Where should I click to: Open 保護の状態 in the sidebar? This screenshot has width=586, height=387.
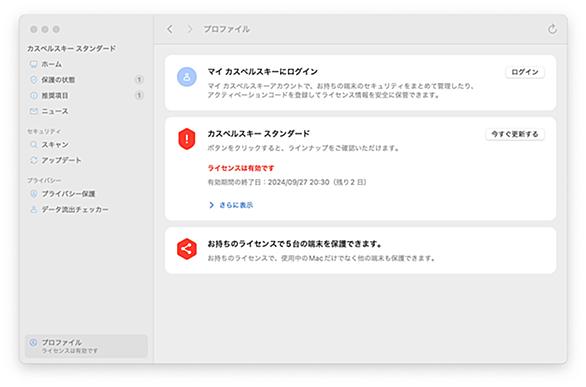coord(86,80)
